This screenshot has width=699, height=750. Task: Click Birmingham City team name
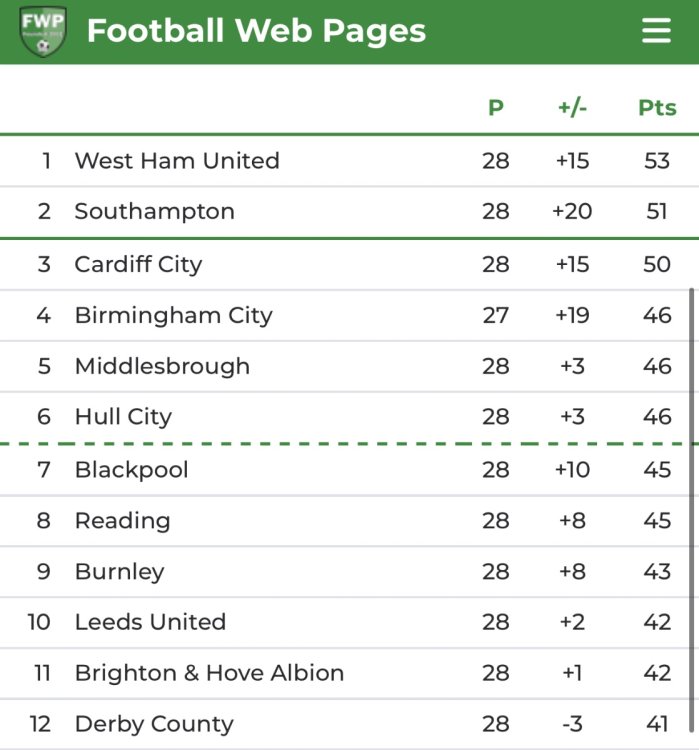pyautogui.click(x=173, y=315)
